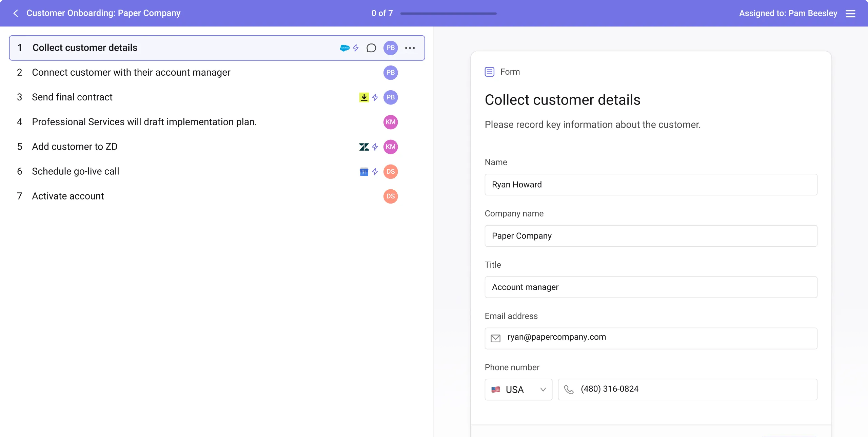Viewport: 868px width, 437px height.
Task: Select step 3 Send final contract
Action: (x=217, y=97)
